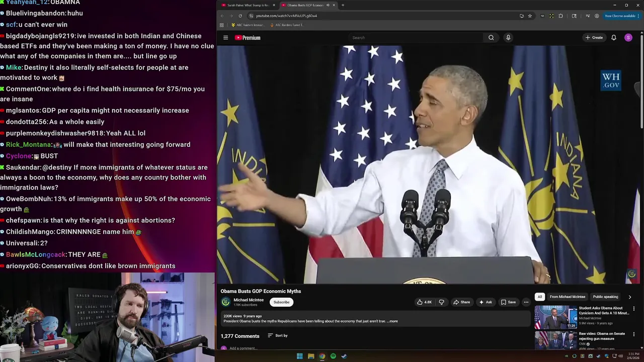Open more actions ellipsis beside Save

click(x=526, y=302)
